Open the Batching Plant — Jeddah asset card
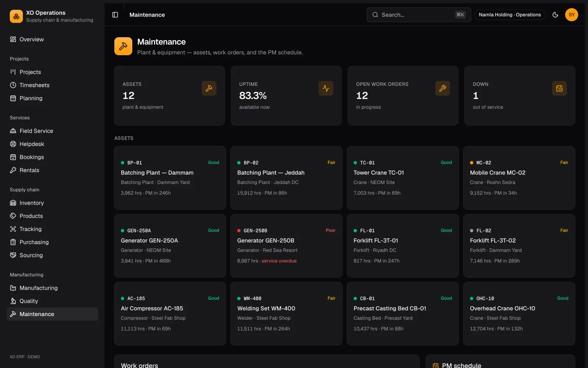 coord(286,178)
